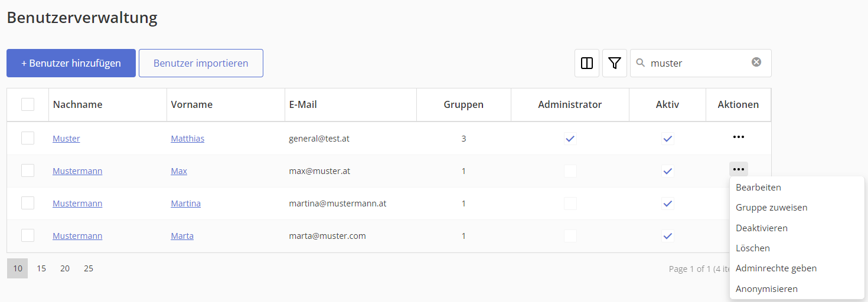Select the row checkbox for Matthias Muster
This screenshot has height=302, width=868.
pyautogui.click(x=28, y=139)
